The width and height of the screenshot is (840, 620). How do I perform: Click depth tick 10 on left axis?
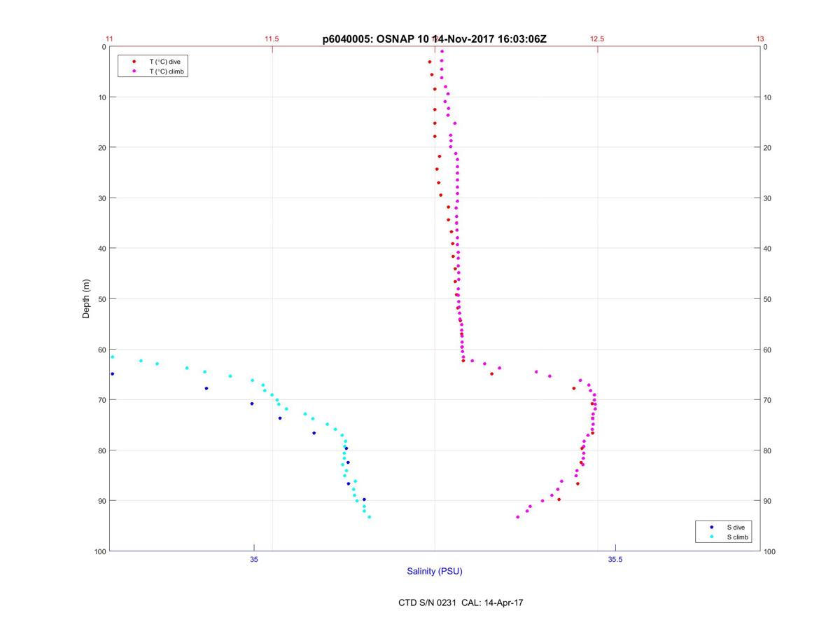coord(101,97)
